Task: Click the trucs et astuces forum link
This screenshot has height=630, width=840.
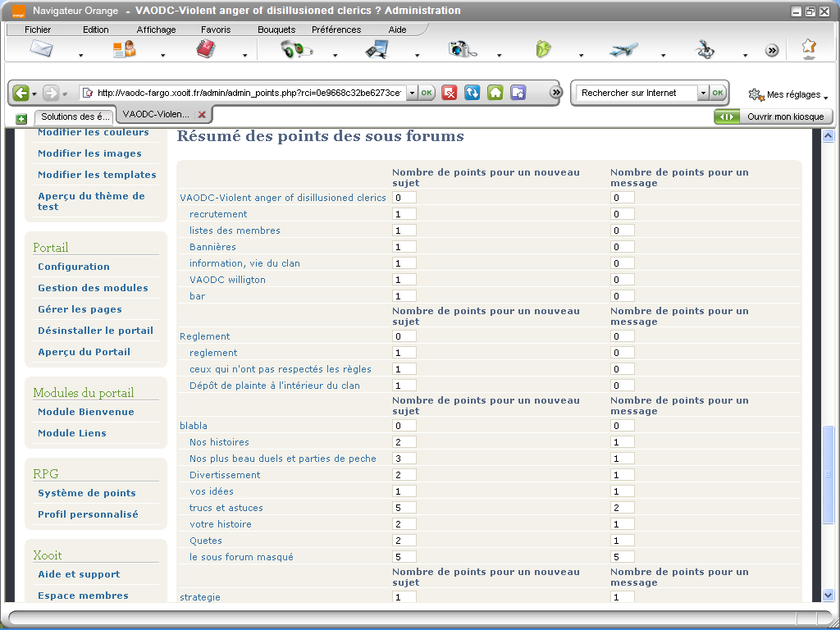Action: 226,507
